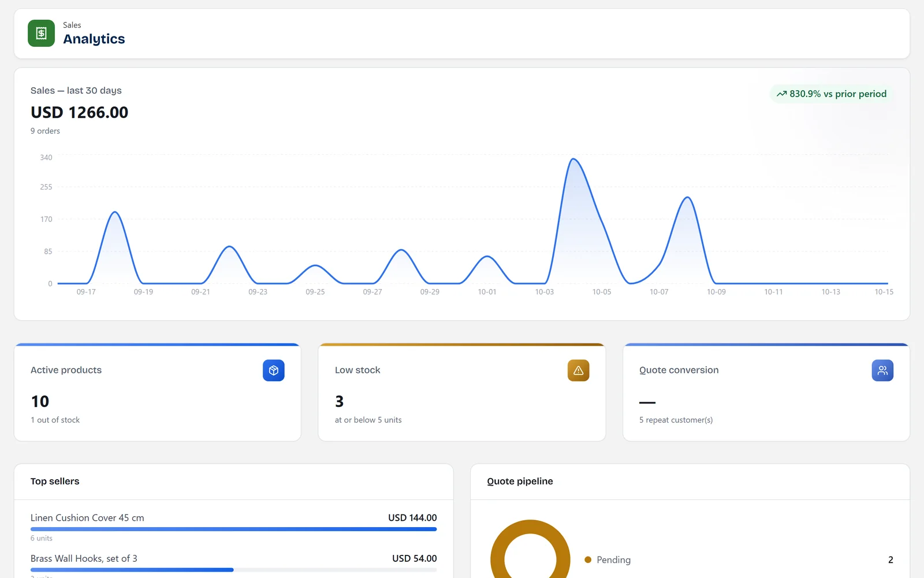Click the Low stock card title
The width and height of the screenshot is (924, 578).
pyautogui.click(x=357, y=370)
